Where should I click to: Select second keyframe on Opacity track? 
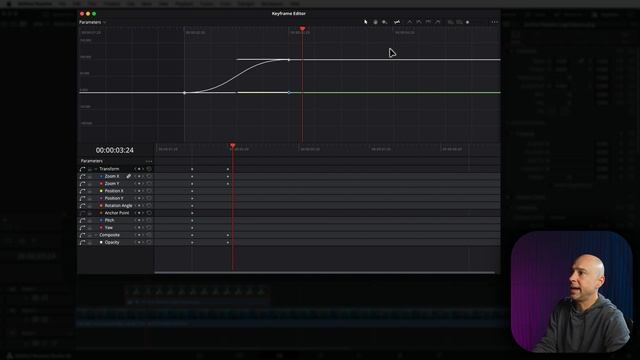(x=228, y=242)
